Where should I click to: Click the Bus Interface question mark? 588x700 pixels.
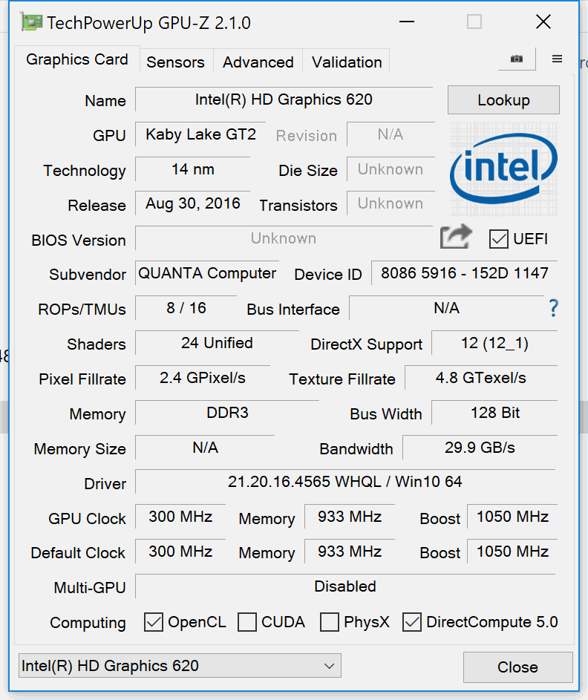(x=552, y=308)
